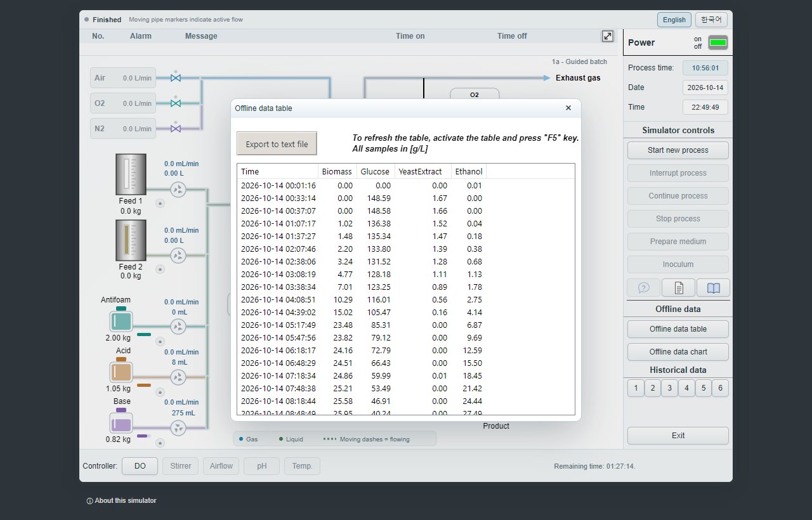Expand the alarm list with arrow icon

[608, 36]
